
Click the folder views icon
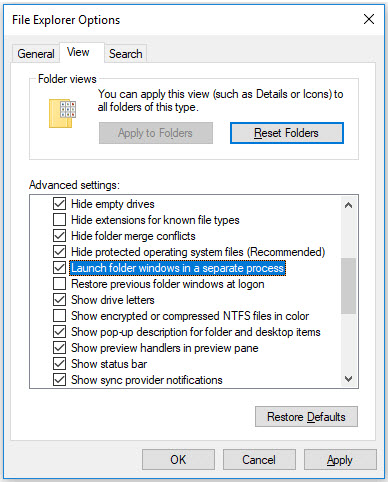point(63,113)
